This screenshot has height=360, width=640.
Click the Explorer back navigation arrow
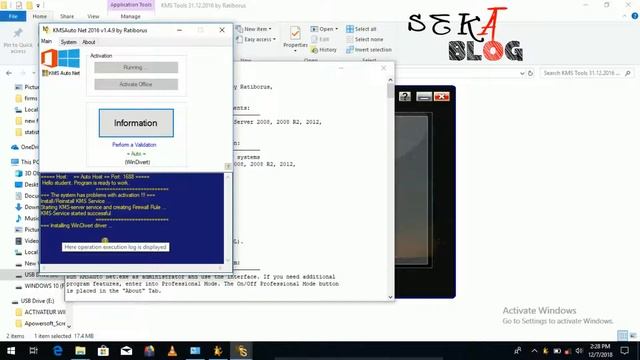point(9,73)
